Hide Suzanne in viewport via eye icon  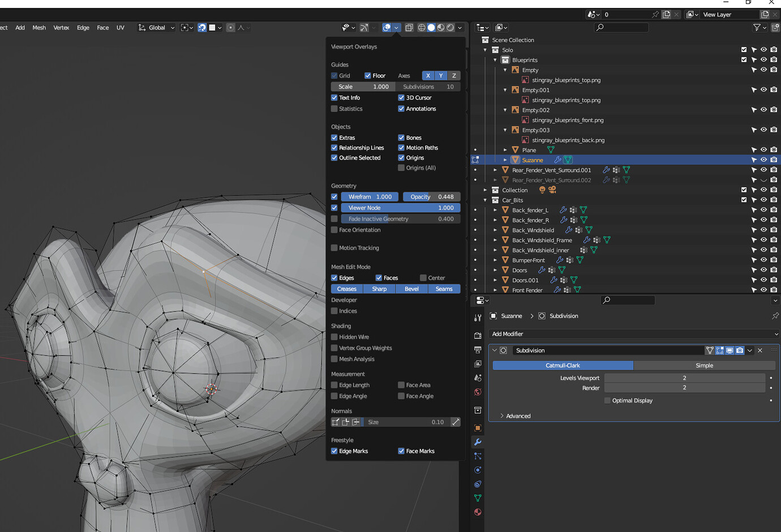tap(763, 160)
